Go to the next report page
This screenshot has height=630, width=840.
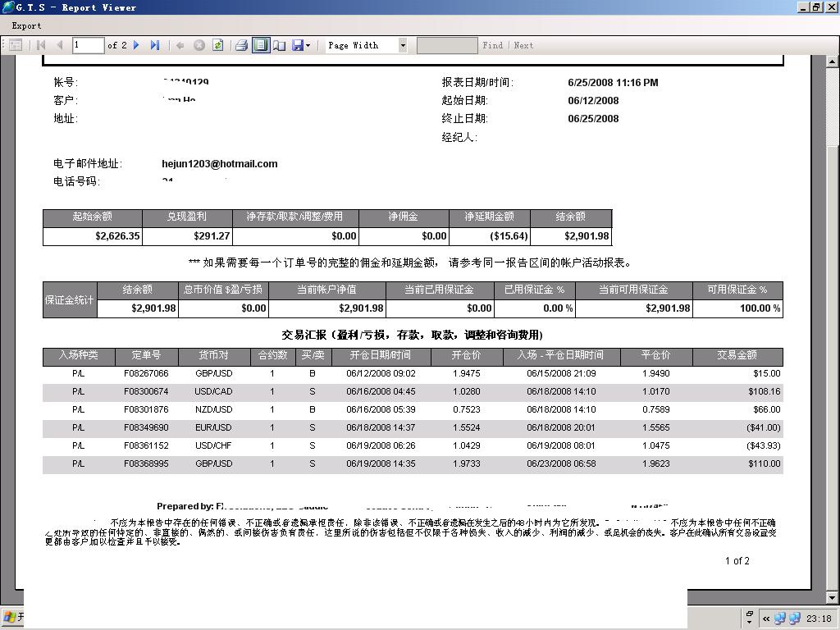137,46
